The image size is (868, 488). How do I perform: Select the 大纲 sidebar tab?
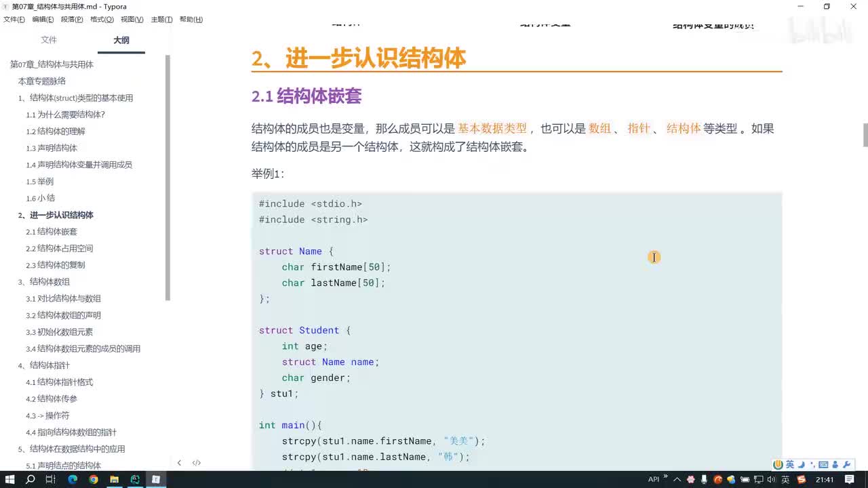[121, 40]
